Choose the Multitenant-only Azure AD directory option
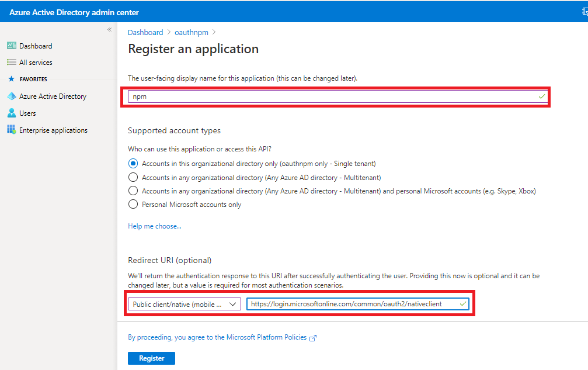The height and width of the screenshot is (370, 588). coord(133,177)
